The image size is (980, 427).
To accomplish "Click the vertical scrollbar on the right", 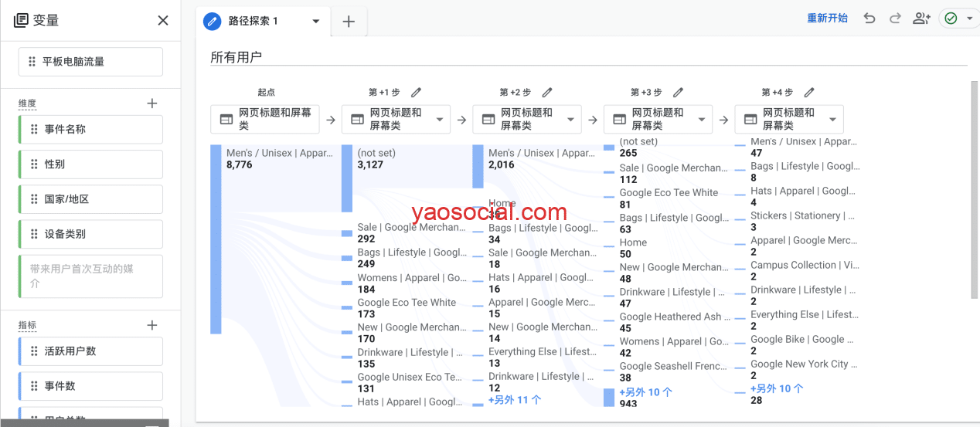I will (x=974, y=189).
